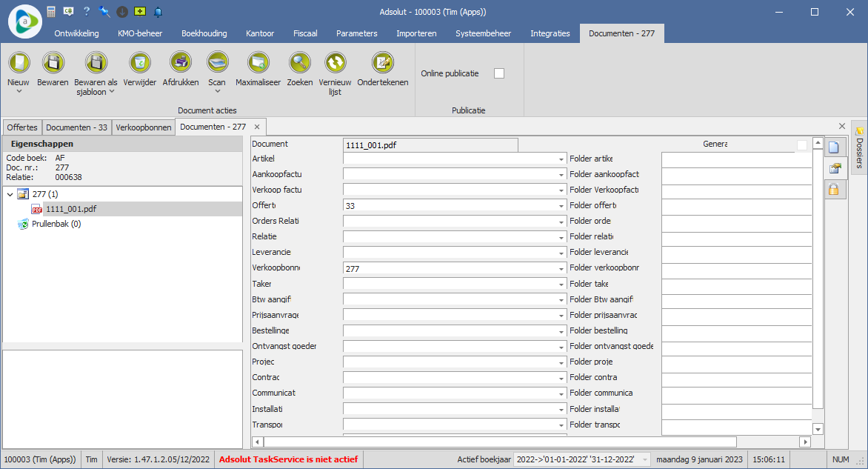The image size is (868, 469).
Task: Open the Artikel combo box dropdown
Action: coord(561,159)
